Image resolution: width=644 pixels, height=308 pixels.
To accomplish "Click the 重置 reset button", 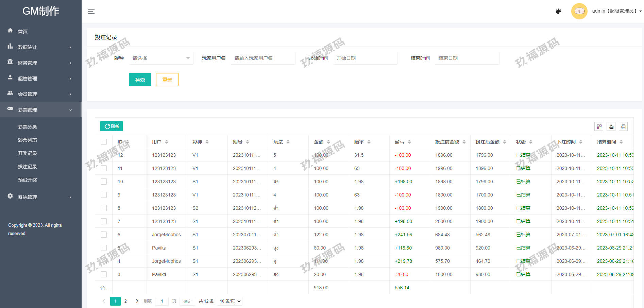I will point(167,80).
